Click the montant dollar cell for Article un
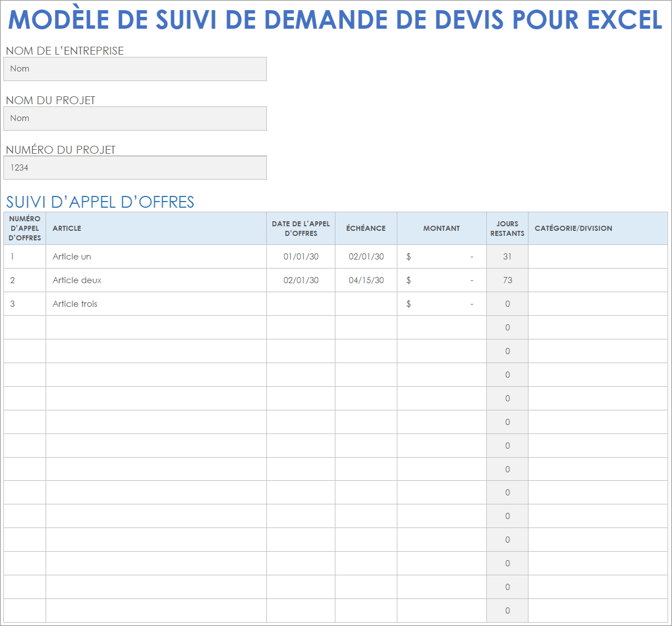Screen dimensions: 672x626 (441, 256)
